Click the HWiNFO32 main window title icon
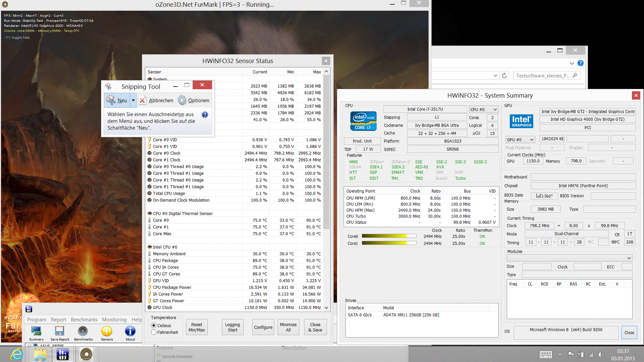The image size is (644, 362). (29, 309)
